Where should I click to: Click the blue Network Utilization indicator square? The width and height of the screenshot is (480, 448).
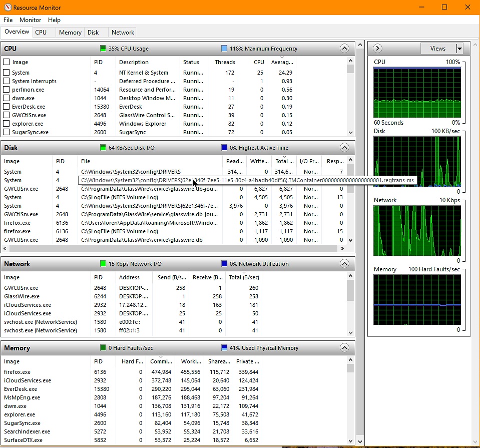tap(224, 264)
